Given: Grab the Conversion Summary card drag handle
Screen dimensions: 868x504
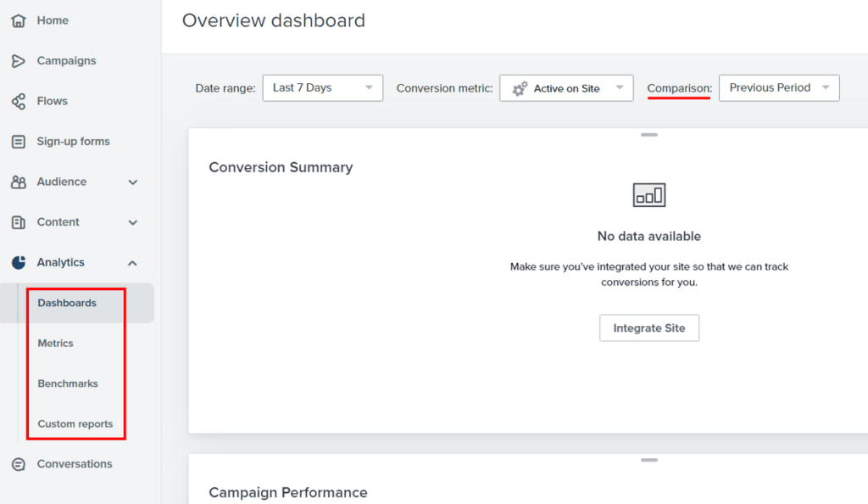Looking at the screenshot, I should (x=649, y=135).
